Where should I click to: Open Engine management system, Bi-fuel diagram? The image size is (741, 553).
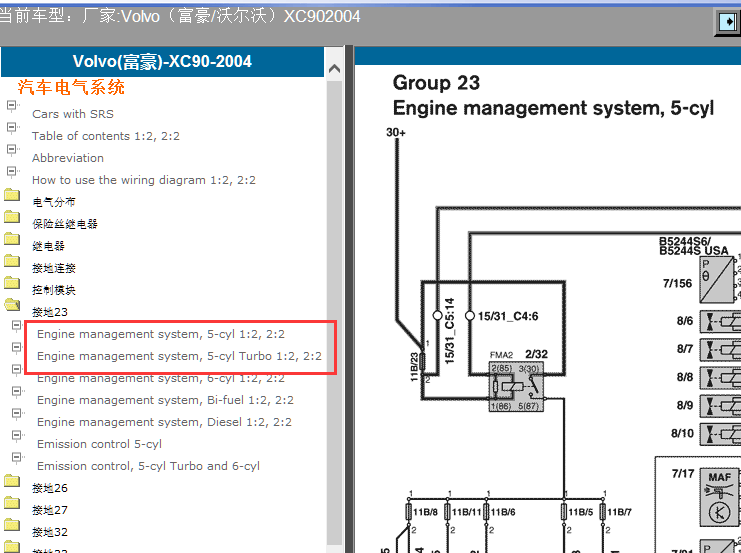(x=165, y=400)
